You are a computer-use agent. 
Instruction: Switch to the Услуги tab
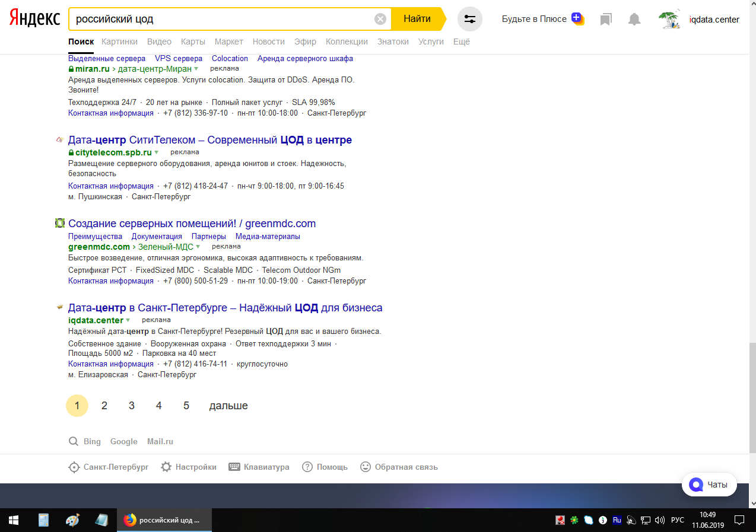point(431,42)
